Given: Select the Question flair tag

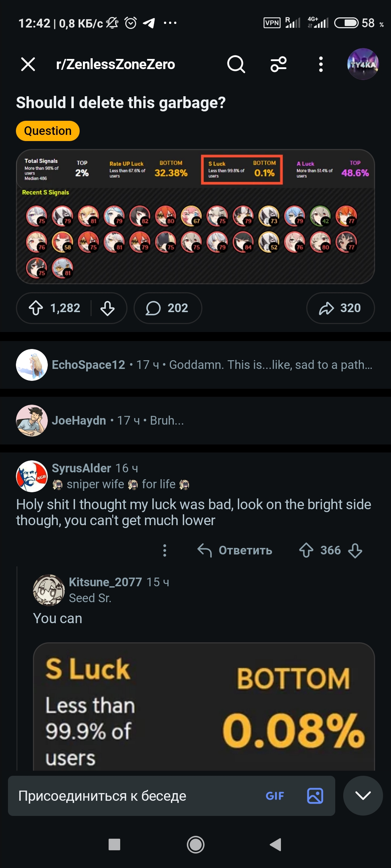Looking at the screenshot, I should coord(48,131).
